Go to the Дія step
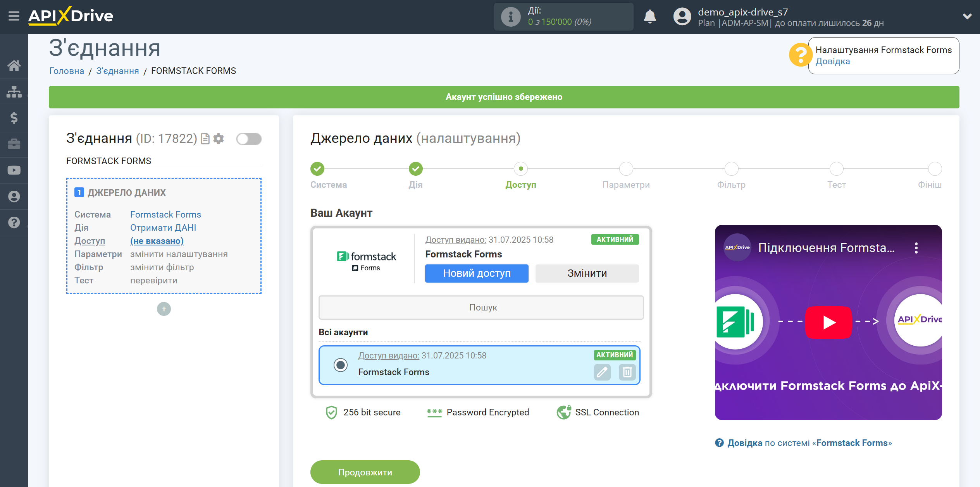 415,169
